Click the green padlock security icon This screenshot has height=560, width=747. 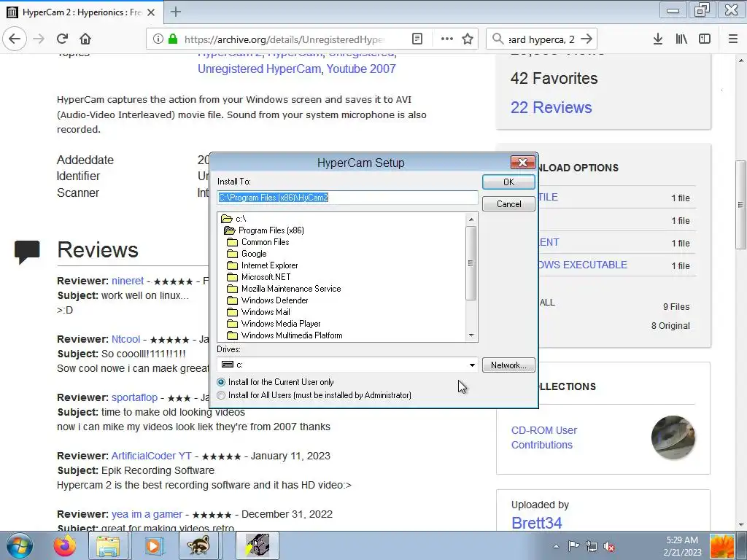click(173, 39)
